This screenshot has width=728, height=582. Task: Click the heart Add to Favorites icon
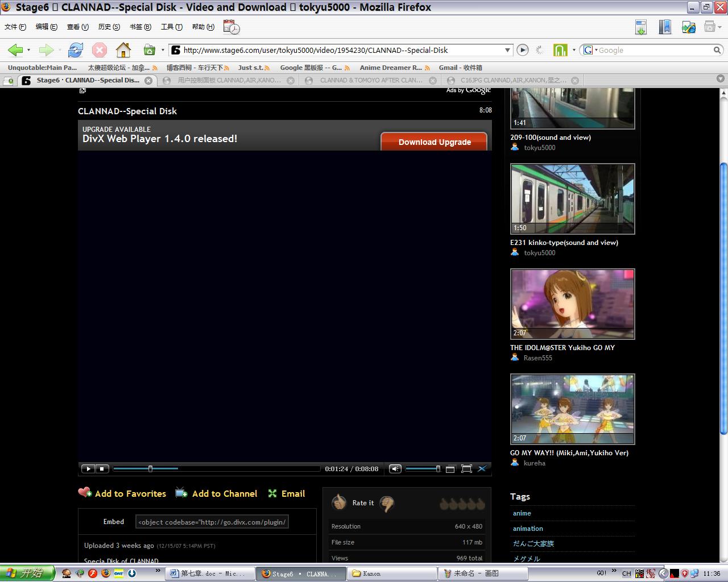(85, 493)
